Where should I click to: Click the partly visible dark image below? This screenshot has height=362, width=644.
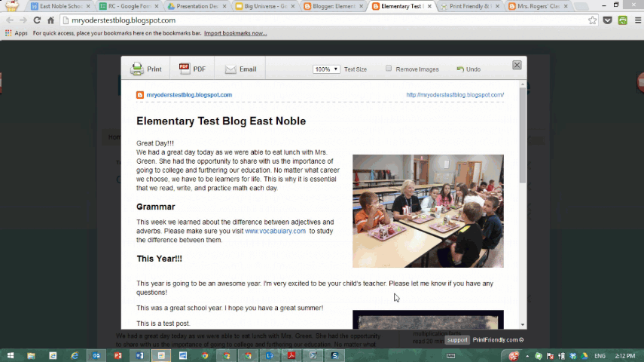(x=428, y=320)
